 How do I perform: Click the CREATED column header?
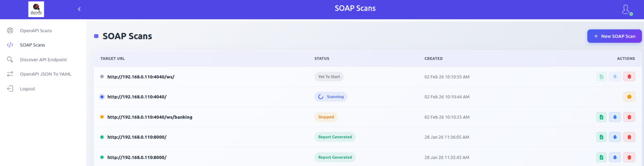tap(434, 58)
